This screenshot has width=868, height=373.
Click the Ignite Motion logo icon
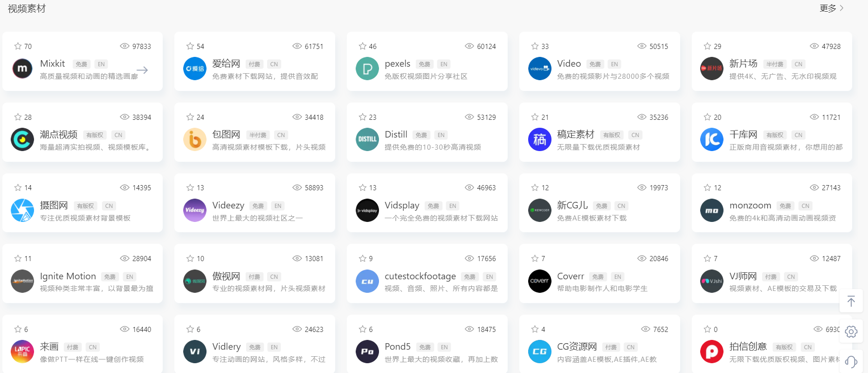click(x=22, y=281)
